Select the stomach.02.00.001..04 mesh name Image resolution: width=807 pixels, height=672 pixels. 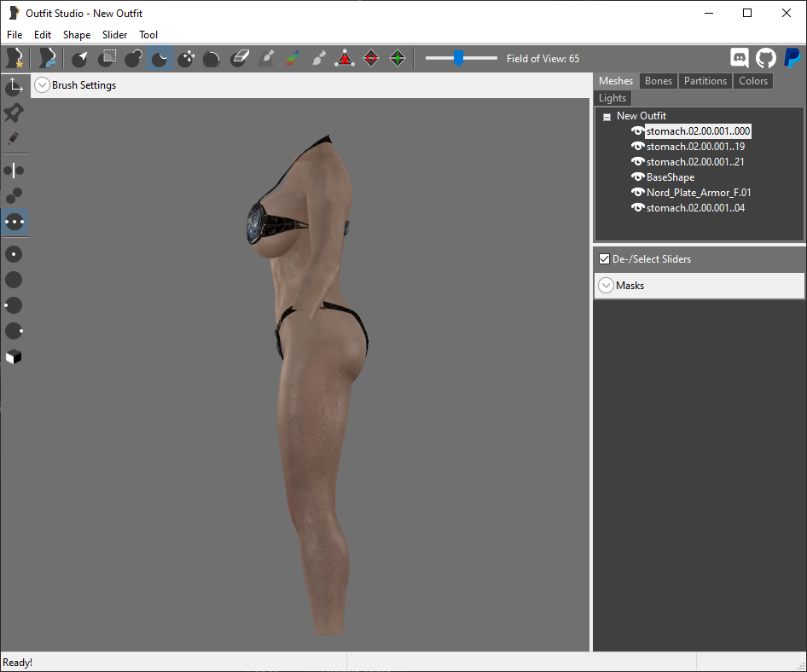695,207
